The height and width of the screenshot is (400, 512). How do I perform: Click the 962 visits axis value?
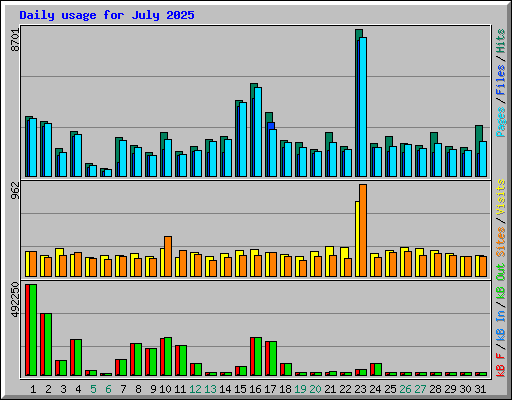point(15,191)
